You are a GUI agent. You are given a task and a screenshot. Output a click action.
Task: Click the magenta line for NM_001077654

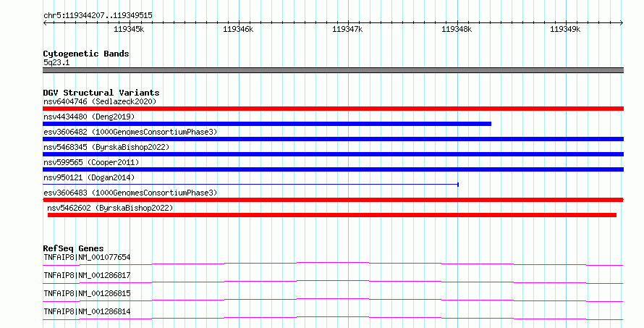coord(333,264)
